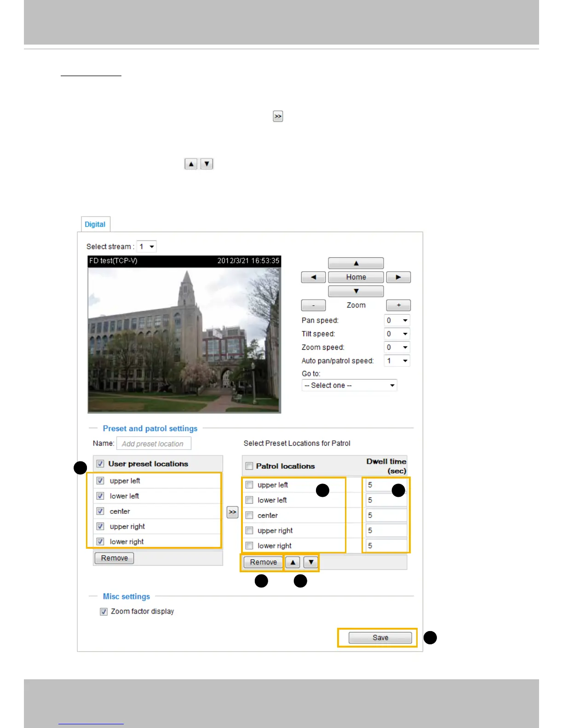Uncheck upper left in user preset locations

pos(100,481)
